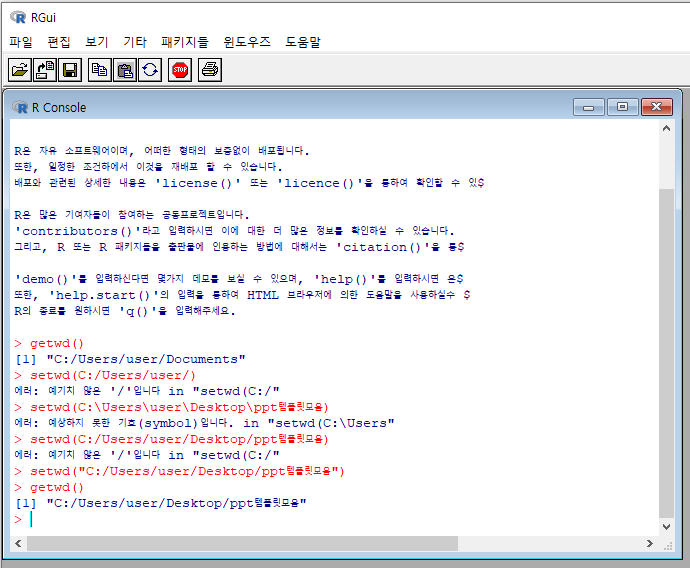Open the 윈도우즈 menu
This screenshot has width=690, height=568.
click(x=247, y=42)
